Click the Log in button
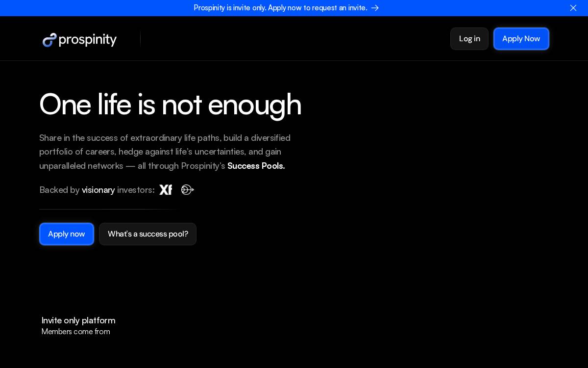The width and height of the screenshot is (588, 368). click(x=469, y=39)
